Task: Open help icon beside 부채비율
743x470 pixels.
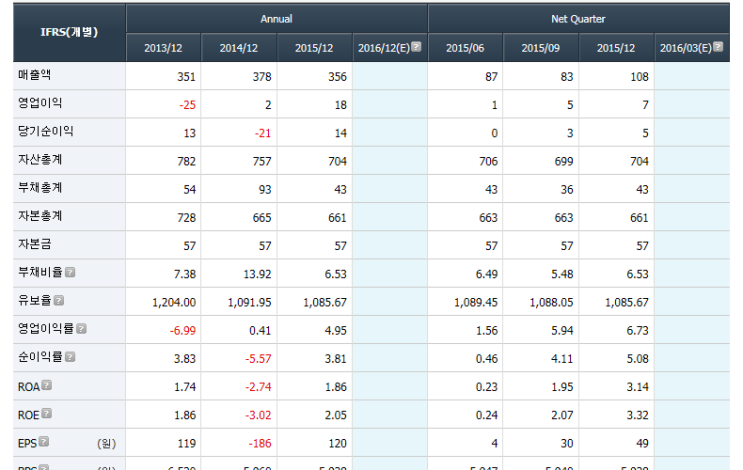Action: click(70, 272)
